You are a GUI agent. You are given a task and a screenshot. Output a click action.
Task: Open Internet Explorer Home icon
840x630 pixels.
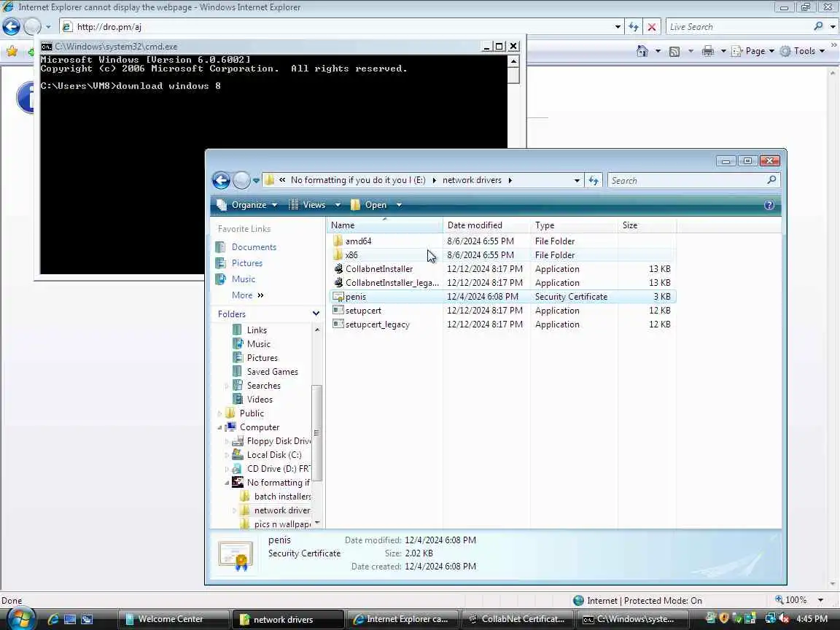[x=642, y=51]
